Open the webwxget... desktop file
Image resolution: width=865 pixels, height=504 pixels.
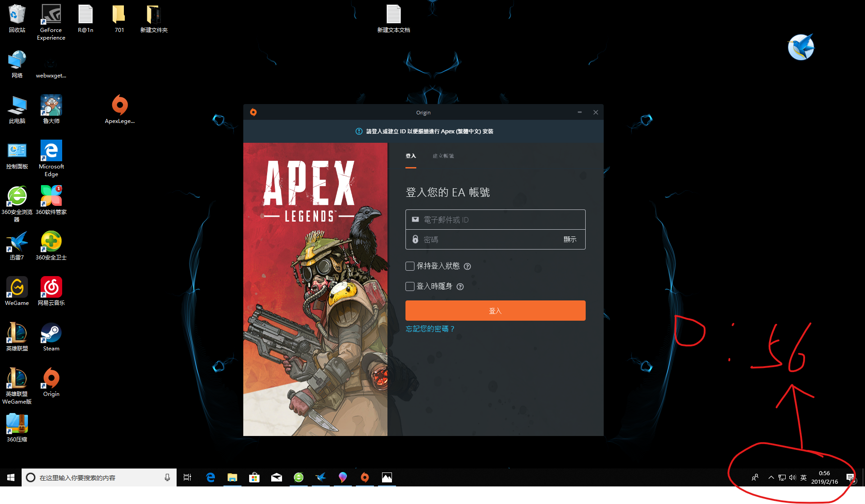pos(51,64)
